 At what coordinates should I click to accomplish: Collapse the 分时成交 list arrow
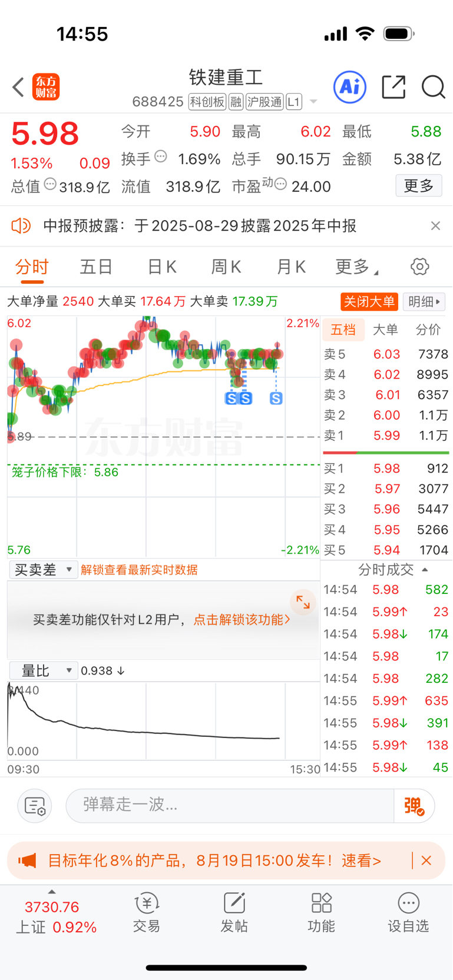tap(425, 570)
